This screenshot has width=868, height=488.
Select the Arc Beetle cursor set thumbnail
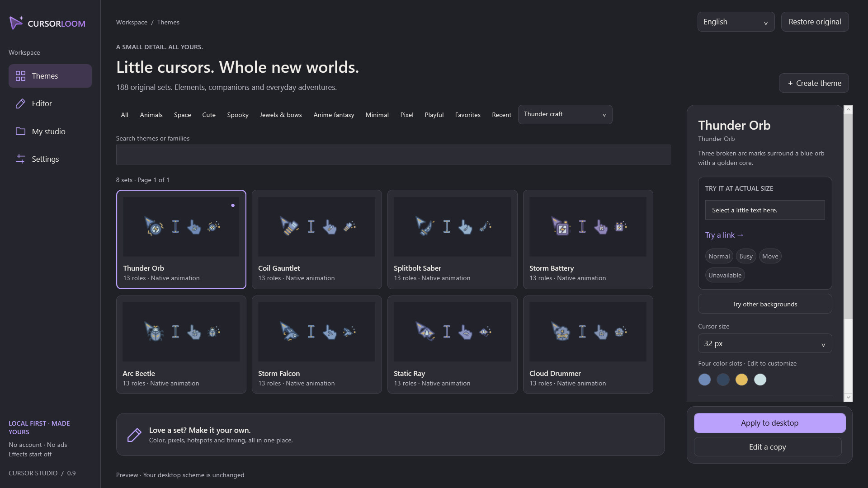[x=181, y=332]
